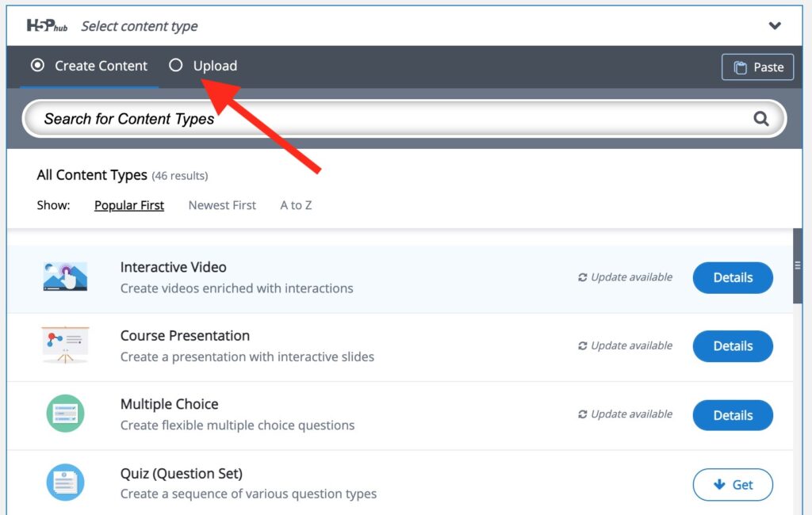
Task: Select the Create Content radio button
Action: click(x=37, y=65)
